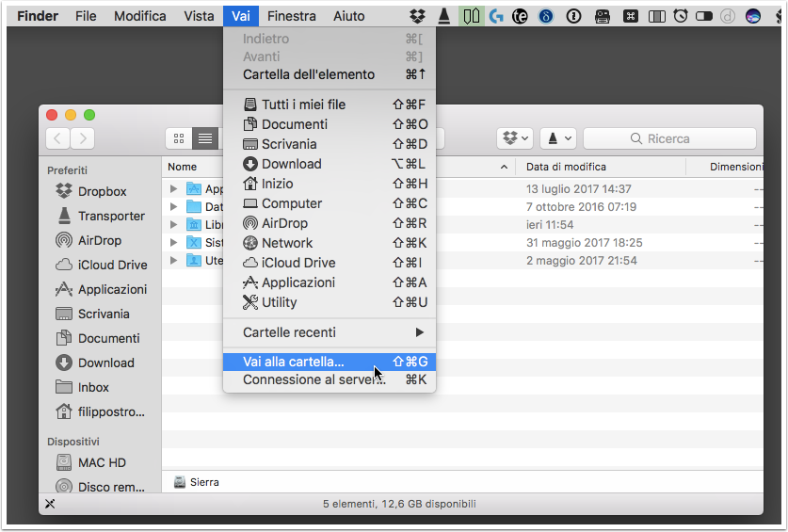Open the Dropbox toolbar dropdown

(515, 138)
